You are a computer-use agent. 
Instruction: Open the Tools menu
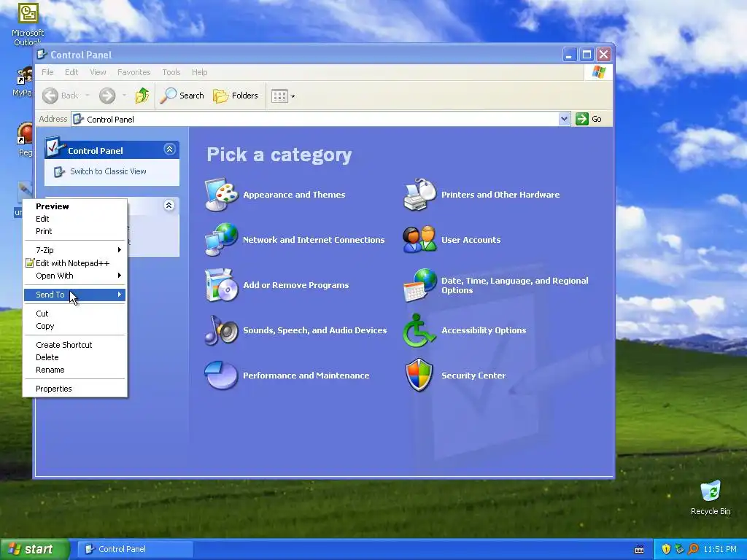pyautogui.click(x=171, y=72)
